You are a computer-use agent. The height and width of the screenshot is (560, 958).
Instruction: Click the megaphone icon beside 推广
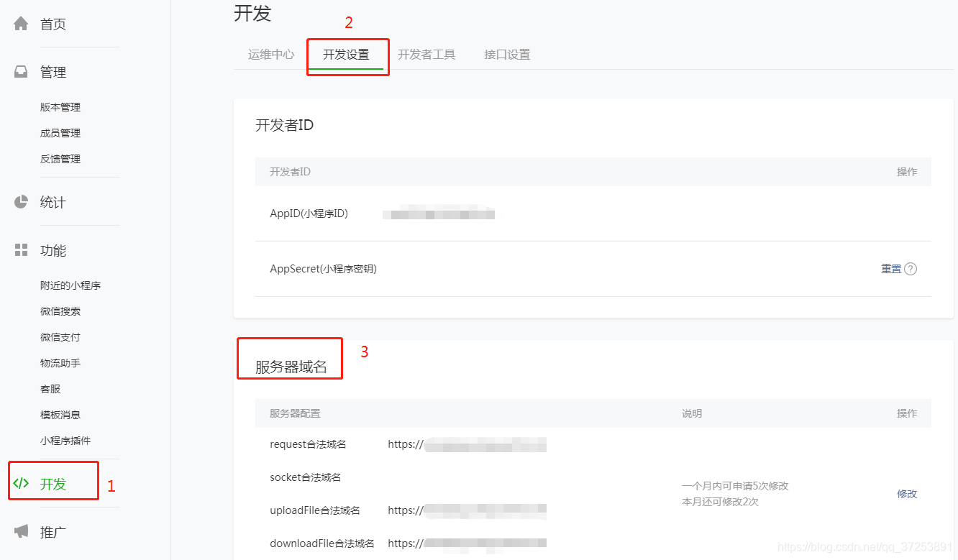pyautogui.click(x=21, y=532)
